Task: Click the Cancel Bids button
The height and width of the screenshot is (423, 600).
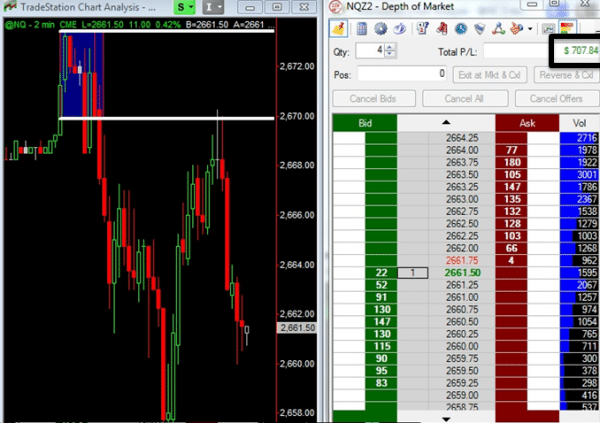Action: [x=373, y=98]
